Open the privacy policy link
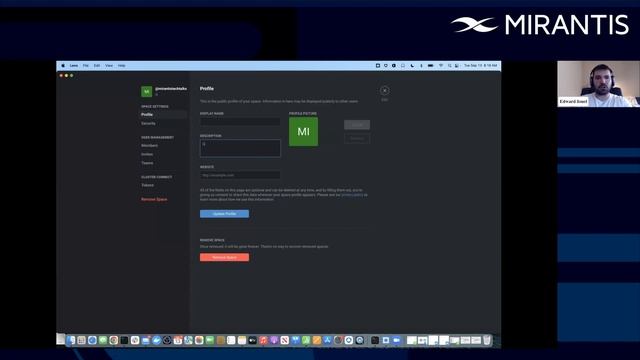The image size is (640, 360). pos(352,195)
